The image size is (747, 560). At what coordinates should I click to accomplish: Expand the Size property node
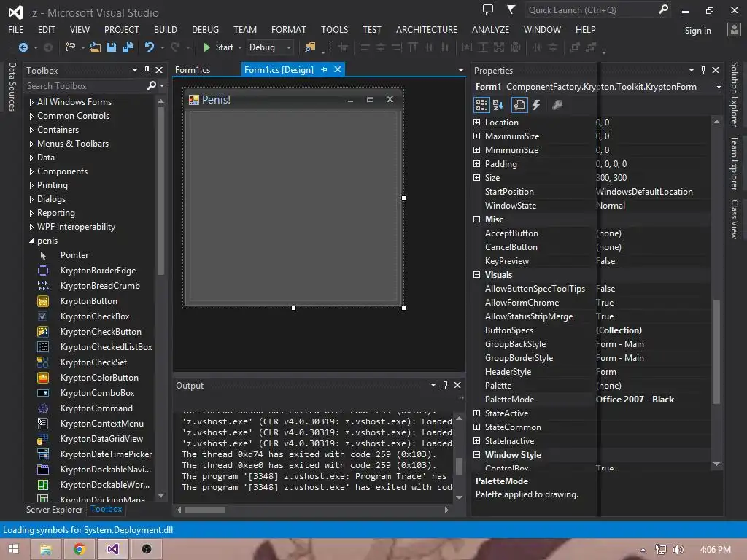pos(476,178)
